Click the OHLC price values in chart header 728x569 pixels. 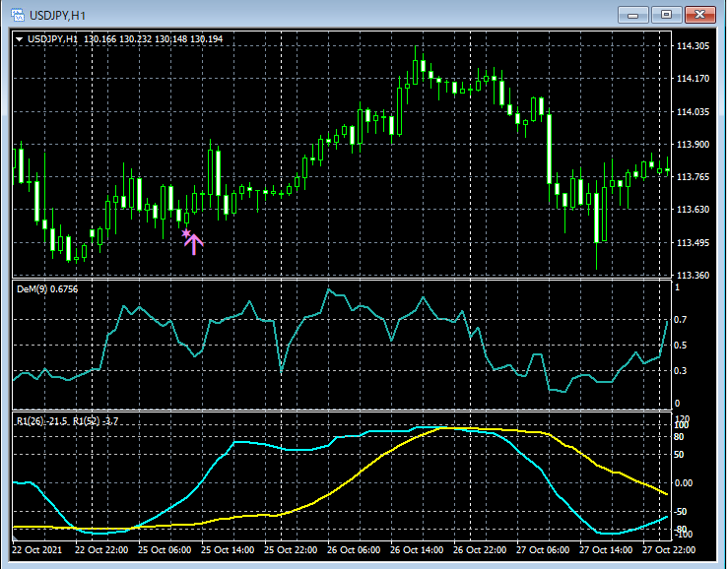(153, 38)
